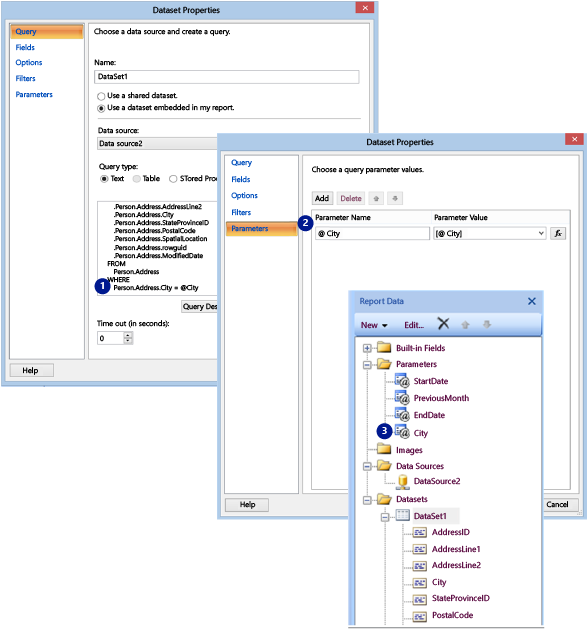587x638 pixels.
Task: Click Edit in the Report Data toolbar
Action: point(414,325)
